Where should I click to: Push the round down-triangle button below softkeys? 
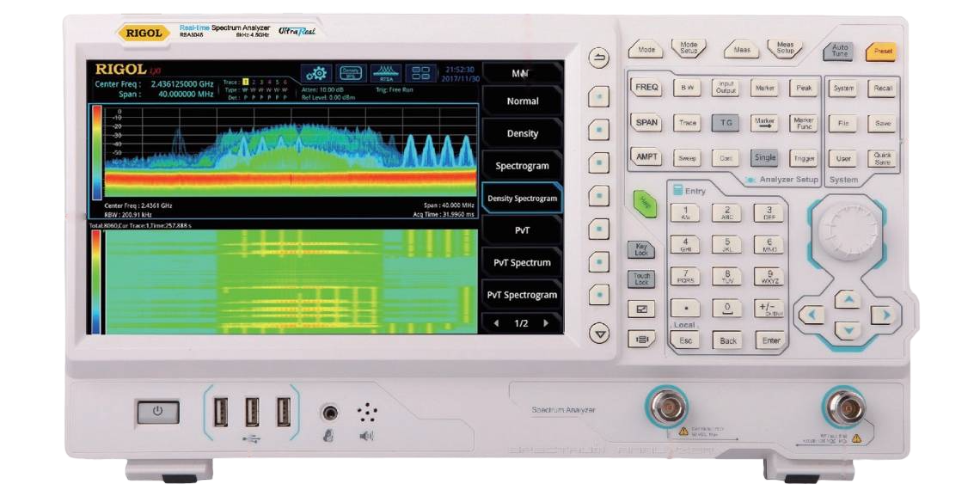click(x=599, y=334)
